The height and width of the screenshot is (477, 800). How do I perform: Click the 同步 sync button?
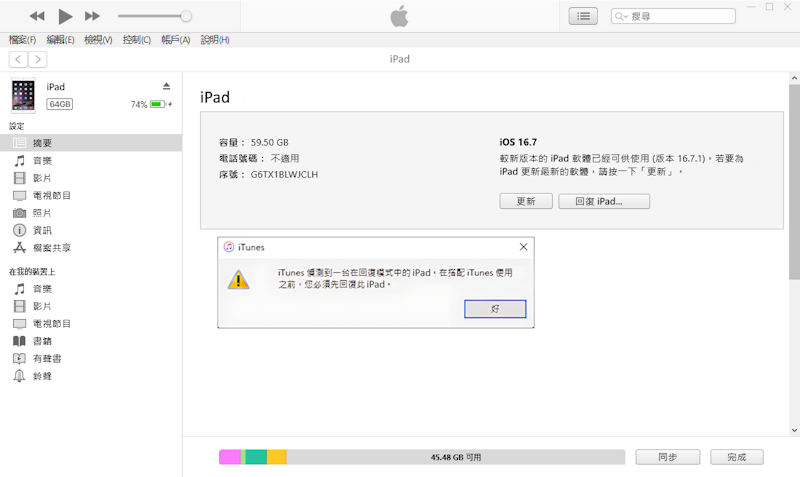point(667,457)
